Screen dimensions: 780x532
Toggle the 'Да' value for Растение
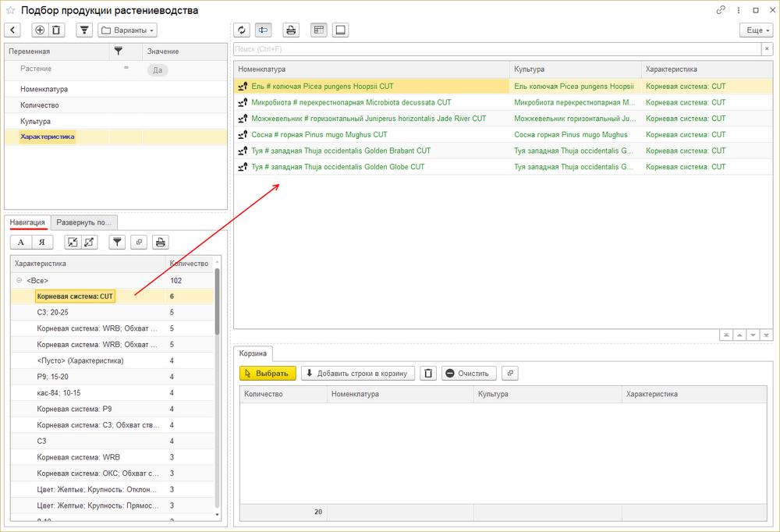pyautogui.click(x=158, y=69)
